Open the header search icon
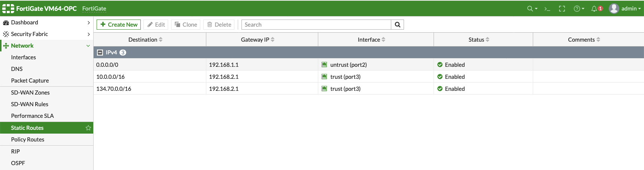Viewport: 644px width, 170px height. tap(530, 9)
